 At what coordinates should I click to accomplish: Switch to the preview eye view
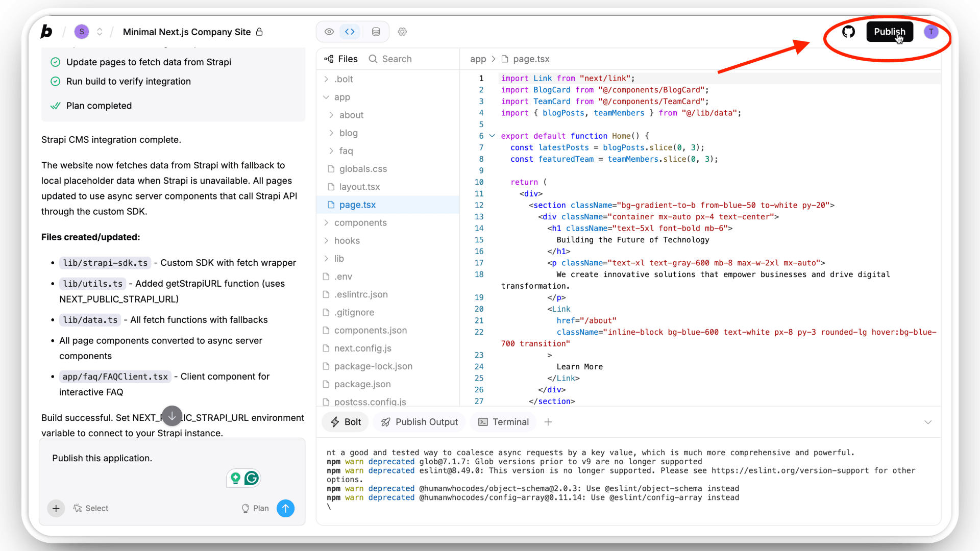coord(329,32)
